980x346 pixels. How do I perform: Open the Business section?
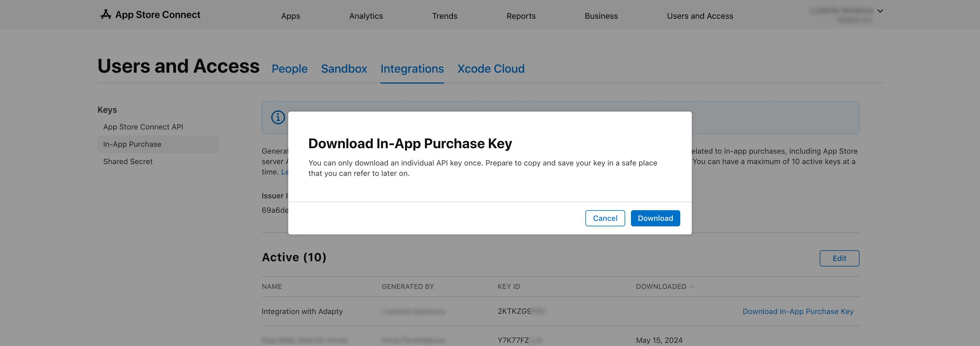601,16
